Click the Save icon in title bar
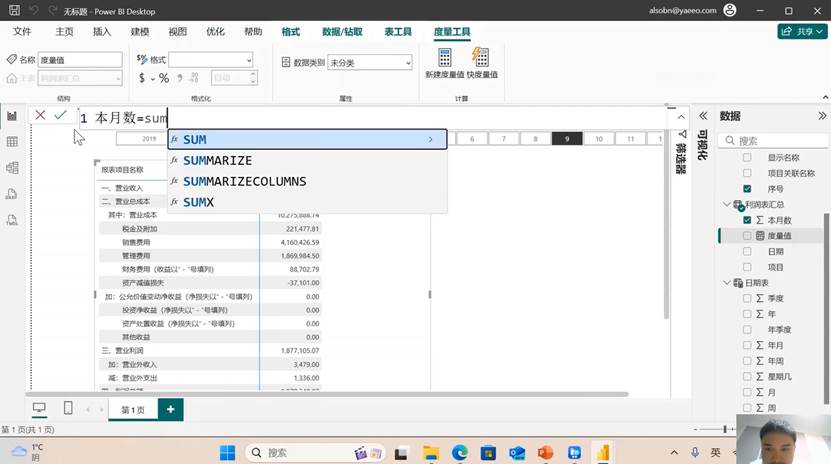The image size is (831, 464). pyautogui.click(x=14, y=10)
